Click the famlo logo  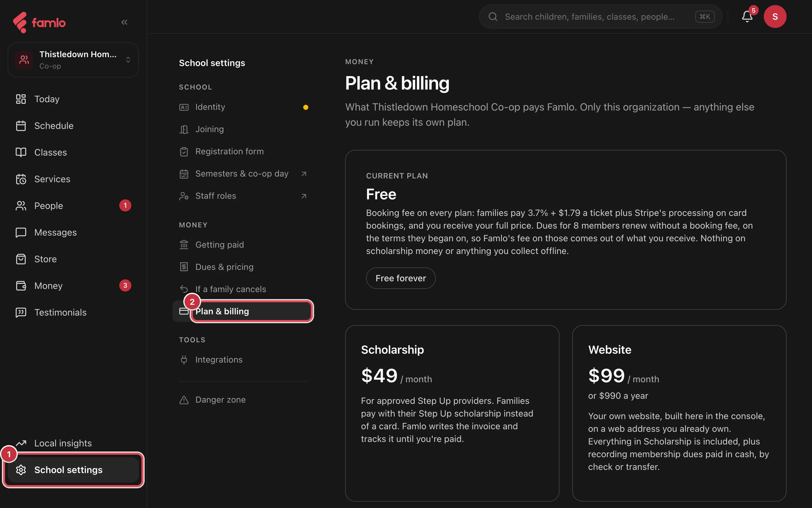pyautogui.click(x=39, y=22)
